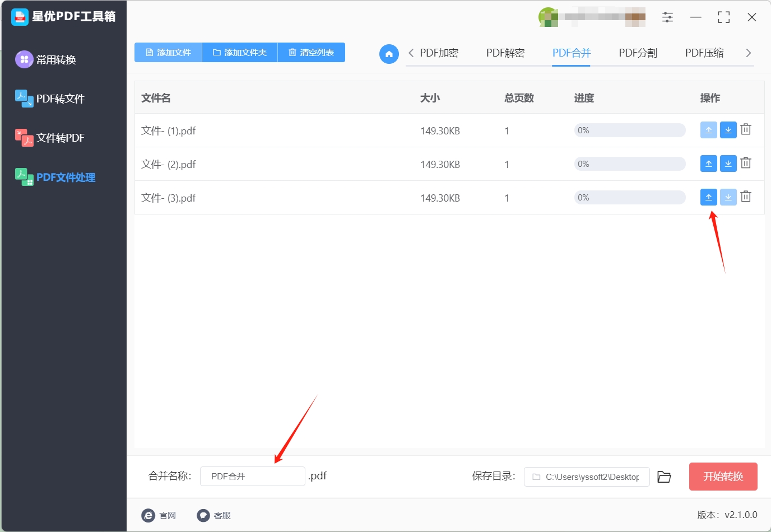Click the 进度 column header
The width and height of the screenshot is (771, 532).
(x=584, y=98)
